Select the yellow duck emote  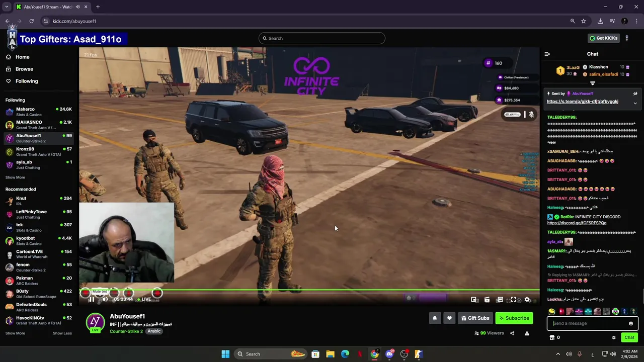[552, 311]
